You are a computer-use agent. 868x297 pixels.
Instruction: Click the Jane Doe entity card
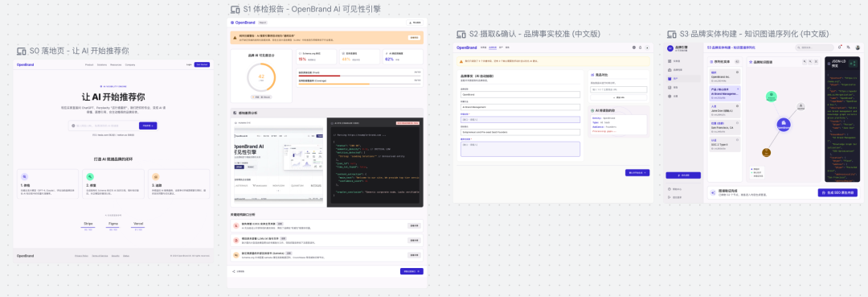[725, 109]
